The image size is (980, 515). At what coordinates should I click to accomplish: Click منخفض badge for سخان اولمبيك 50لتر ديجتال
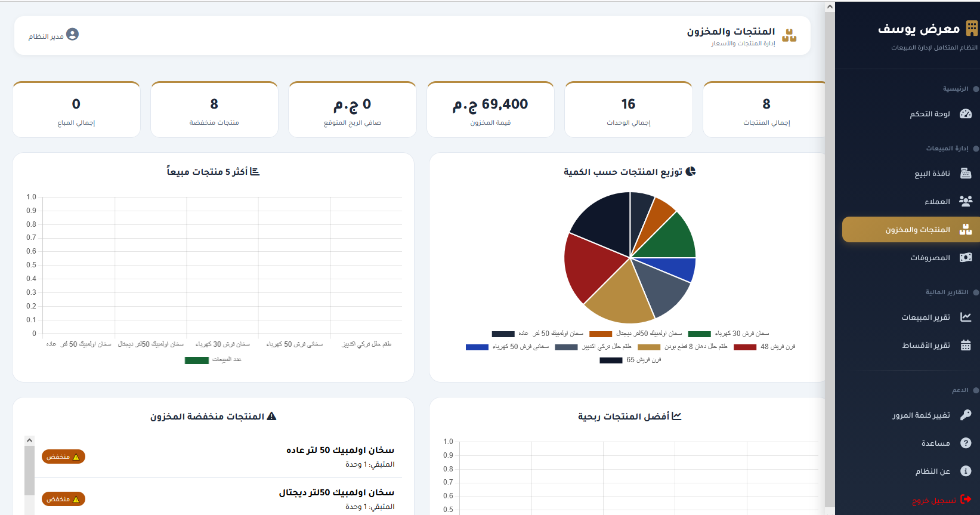(63, 499)
